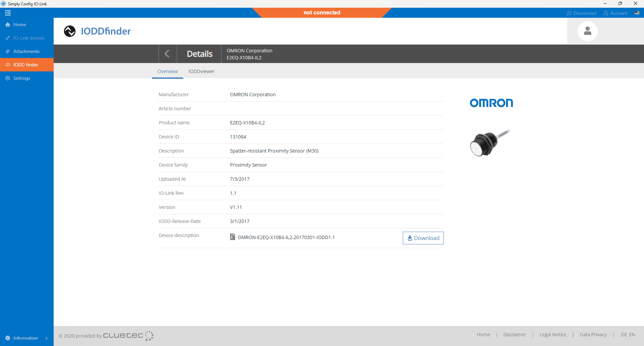Open the Attachments panel
This screenshot has width=644, height=346.
click(x=26, y=51)
